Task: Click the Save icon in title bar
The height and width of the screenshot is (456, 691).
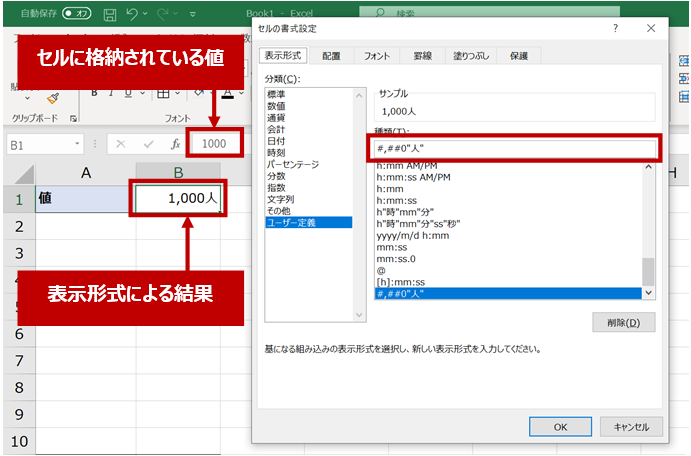Action: pyautogui.click(x=108, y=16)
